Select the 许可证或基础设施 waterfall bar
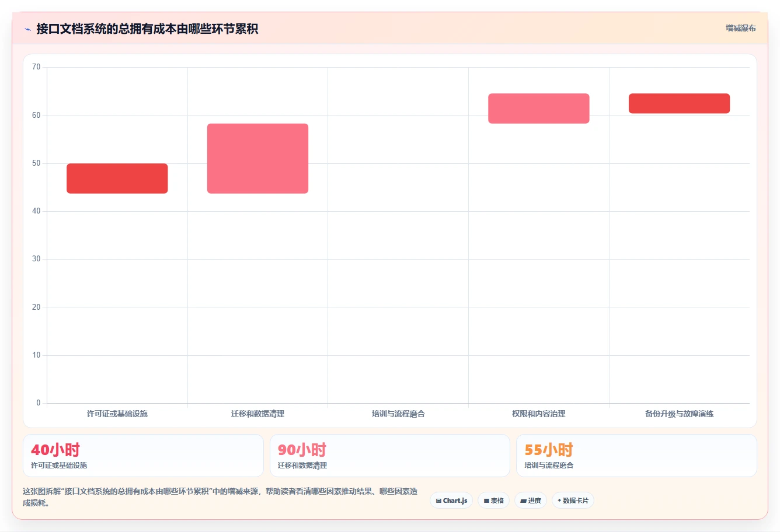 click(117, 178)
